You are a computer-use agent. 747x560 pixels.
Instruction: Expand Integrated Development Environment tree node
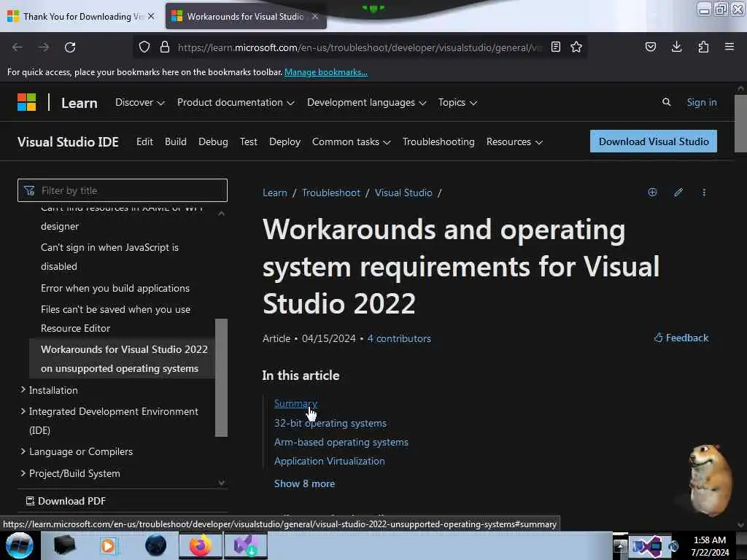[23, 411]
